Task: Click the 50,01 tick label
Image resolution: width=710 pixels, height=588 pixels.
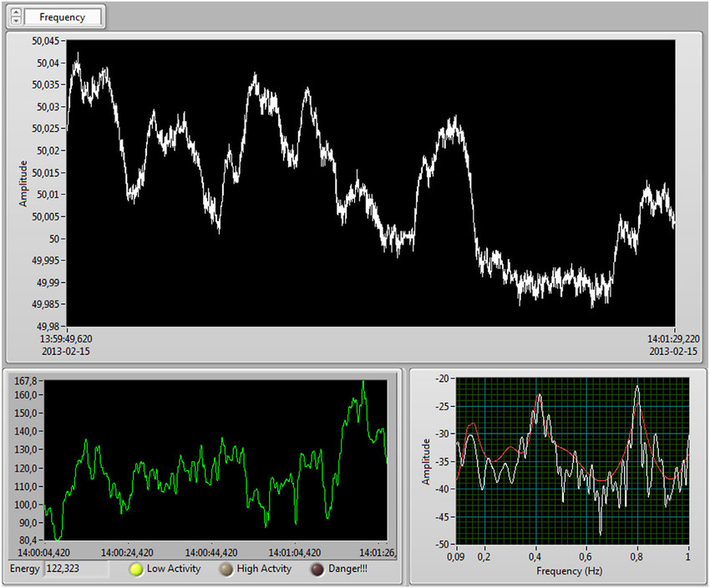Action: (48, 195)
